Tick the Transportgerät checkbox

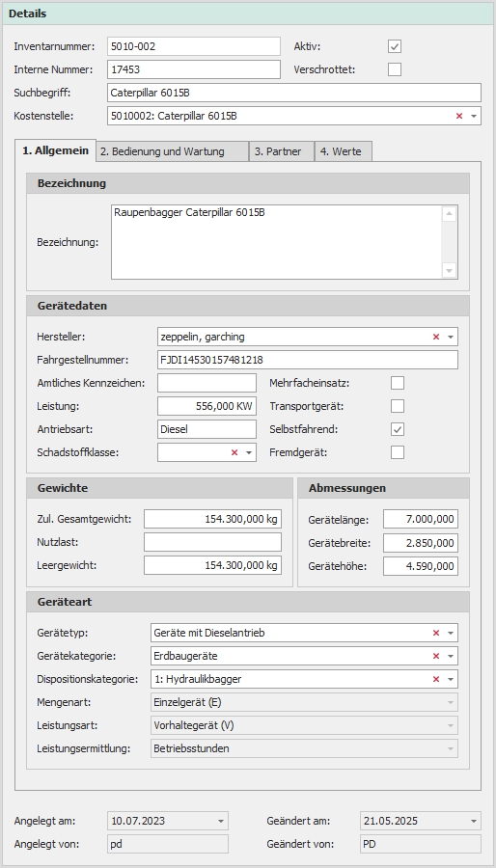[x=398, y=406]
